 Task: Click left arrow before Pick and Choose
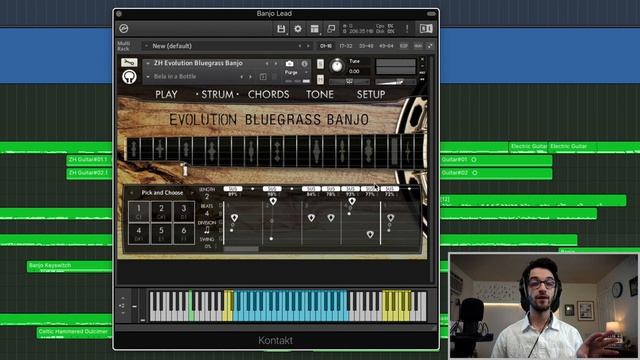click(x=132, y=193)
